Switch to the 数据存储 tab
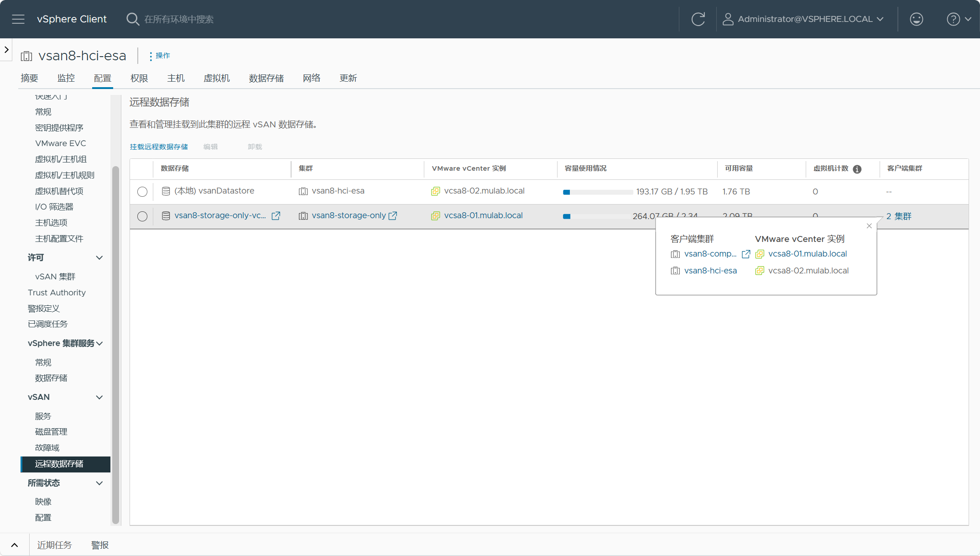The width and height of the screenshot is (980, 556). point(266,78)
